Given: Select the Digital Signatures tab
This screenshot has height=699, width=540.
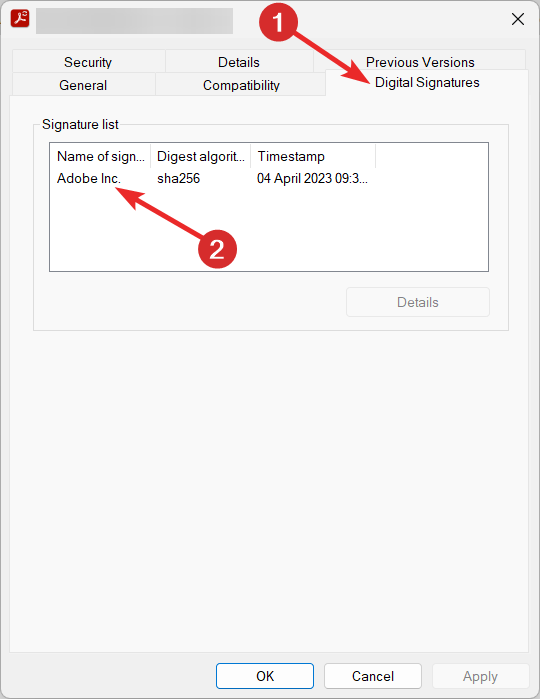Looking at the screenshot, I should 427,82.
